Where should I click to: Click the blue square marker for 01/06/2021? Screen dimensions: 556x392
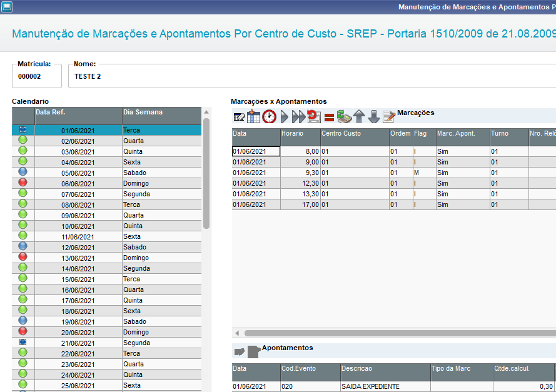click(23, 129)
